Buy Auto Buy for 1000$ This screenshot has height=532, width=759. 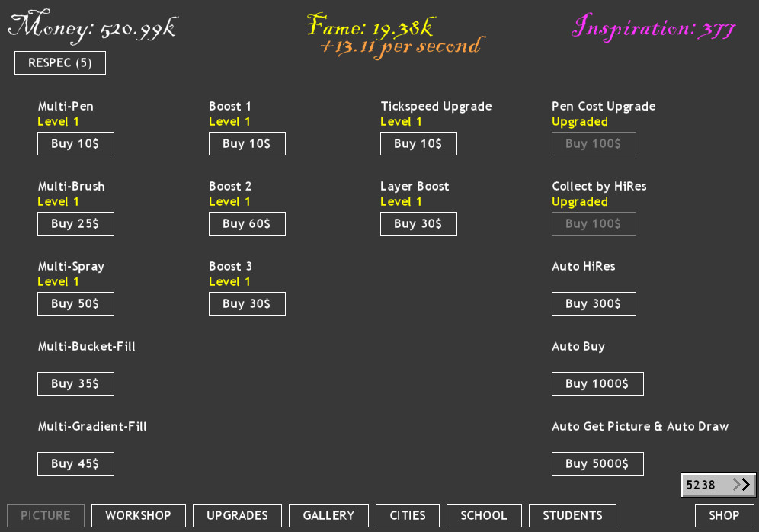click(597, 383)
